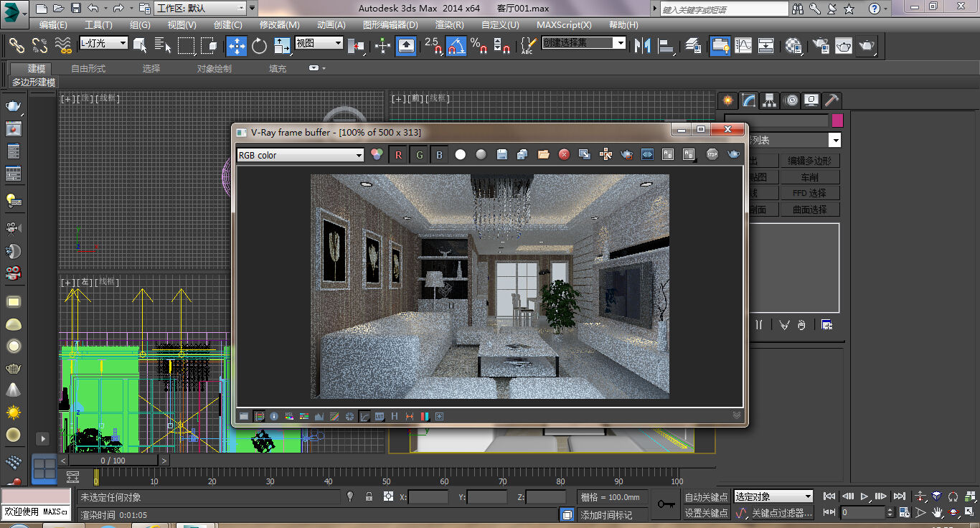This screenshot has width=980, height=528.
Task: Activate the Select and Move tool
Action: 236,45
